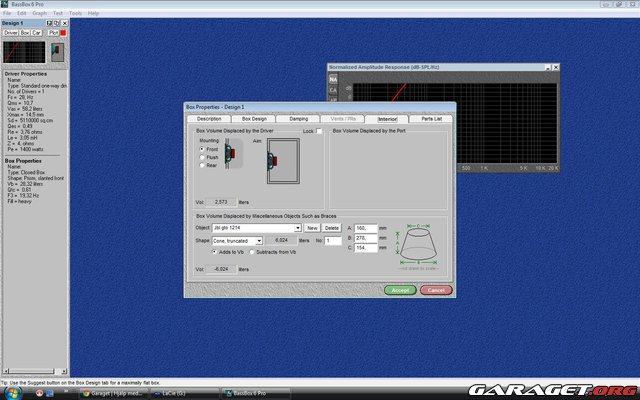Click the NA label in graph window
Image resolution: width=640 pixels, height=400 pixels.
[334, 79]
